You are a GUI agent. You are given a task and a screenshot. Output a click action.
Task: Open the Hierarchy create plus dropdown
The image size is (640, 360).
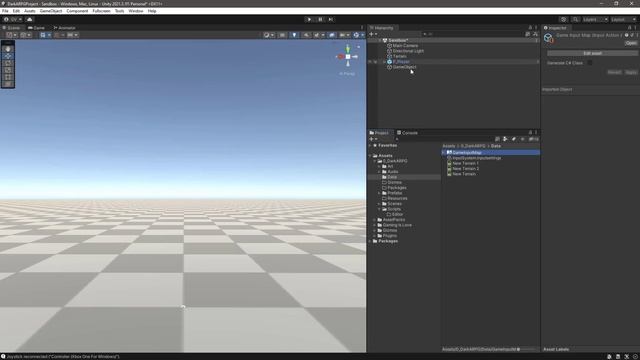click(x=373, y=34)
